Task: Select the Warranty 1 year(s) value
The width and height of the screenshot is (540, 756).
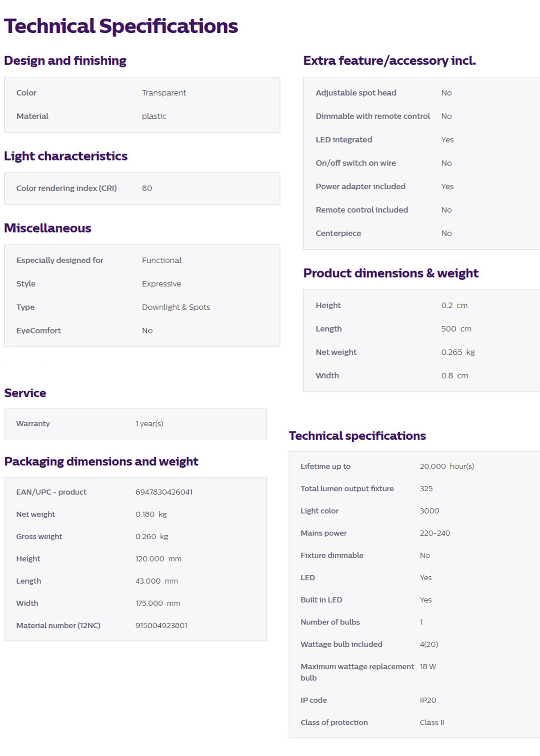Action: click(149, 423)
